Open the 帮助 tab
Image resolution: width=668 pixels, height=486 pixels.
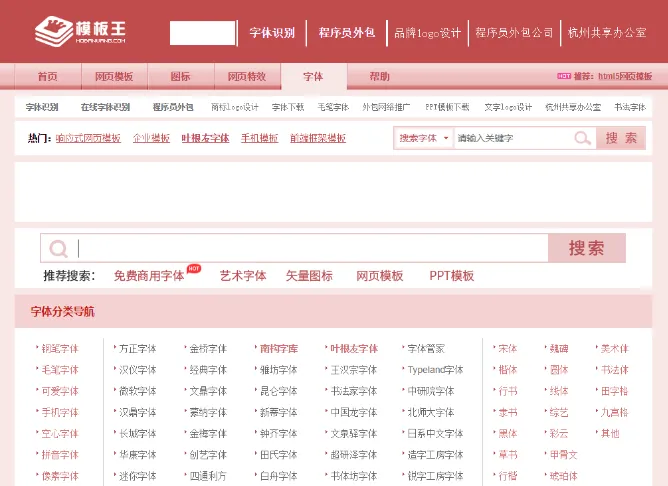coord(380,76)
